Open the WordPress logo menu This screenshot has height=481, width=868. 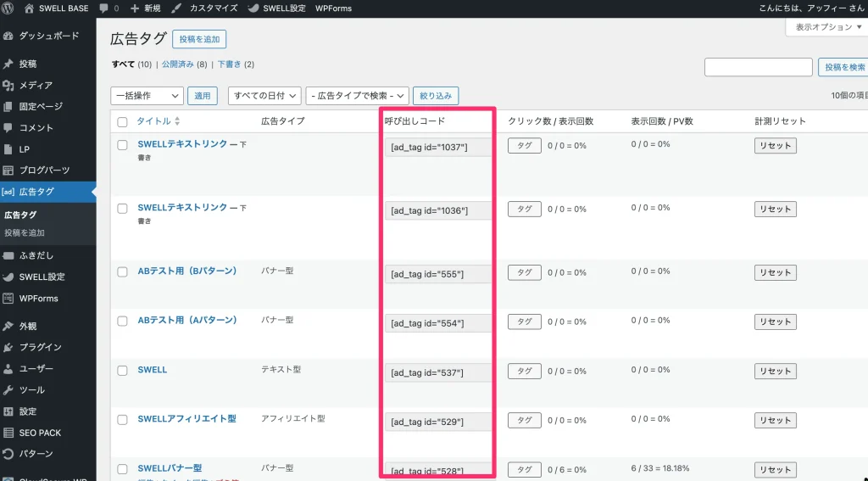coord(8,8)
